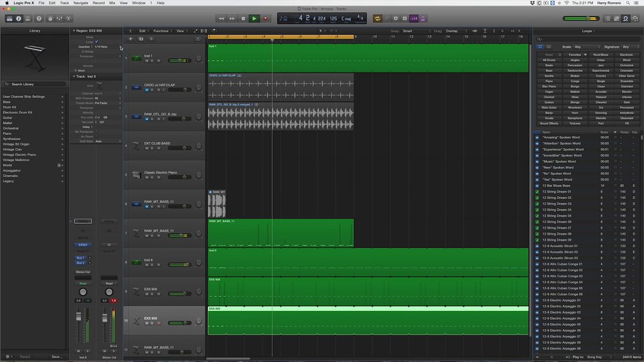
Task: Open the List Editors button
Action: tap(608, 19)
